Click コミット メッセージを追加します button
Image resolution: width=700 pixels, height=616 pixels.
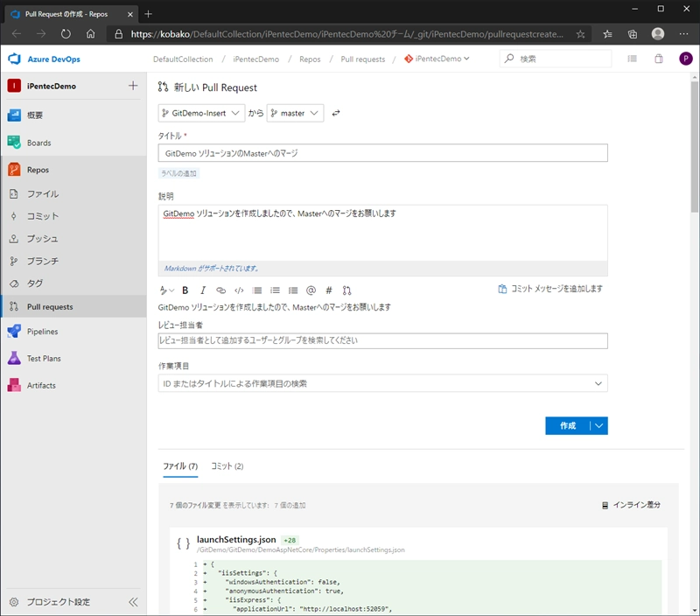tap(550, 289)
